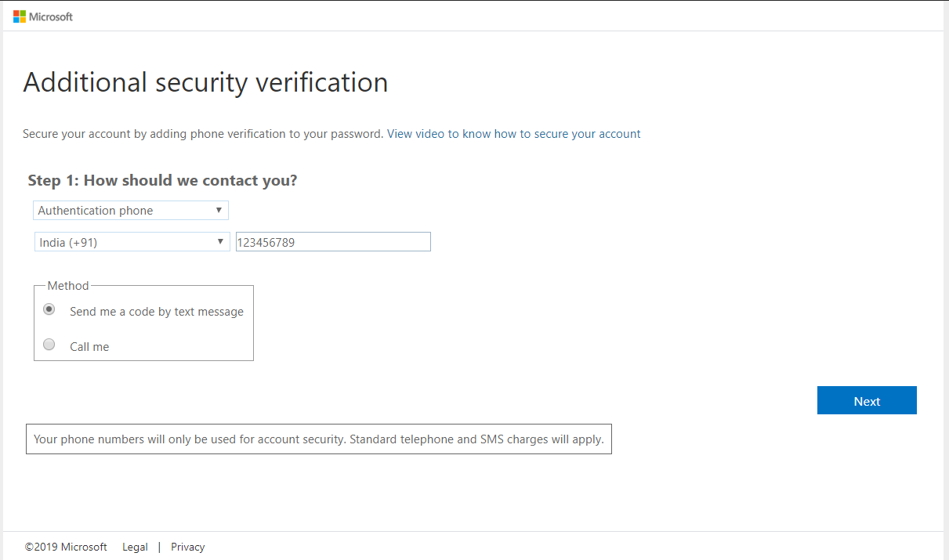Click the 'Standard telephone and SMS charges' sentence
Viewport: 949px width, 560px height.
point(476,439)
